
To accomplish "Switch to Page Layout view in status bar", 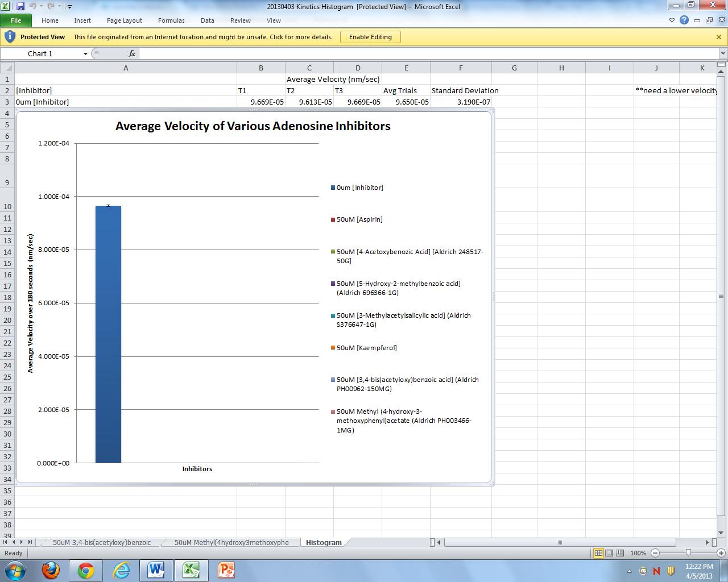I will [x=609, y=553].
